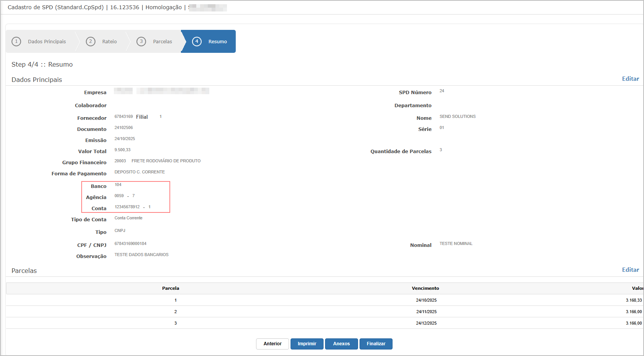Click the TESTE DADOS BANCARIOS observation text
644x356 pixels.
141,255
